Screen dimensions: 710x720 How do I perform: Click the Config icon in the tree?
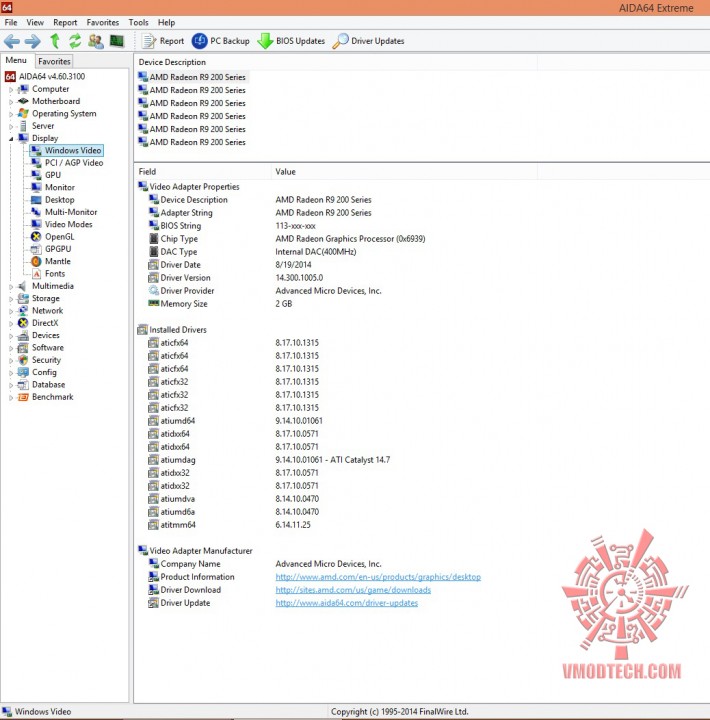point(23,372)
